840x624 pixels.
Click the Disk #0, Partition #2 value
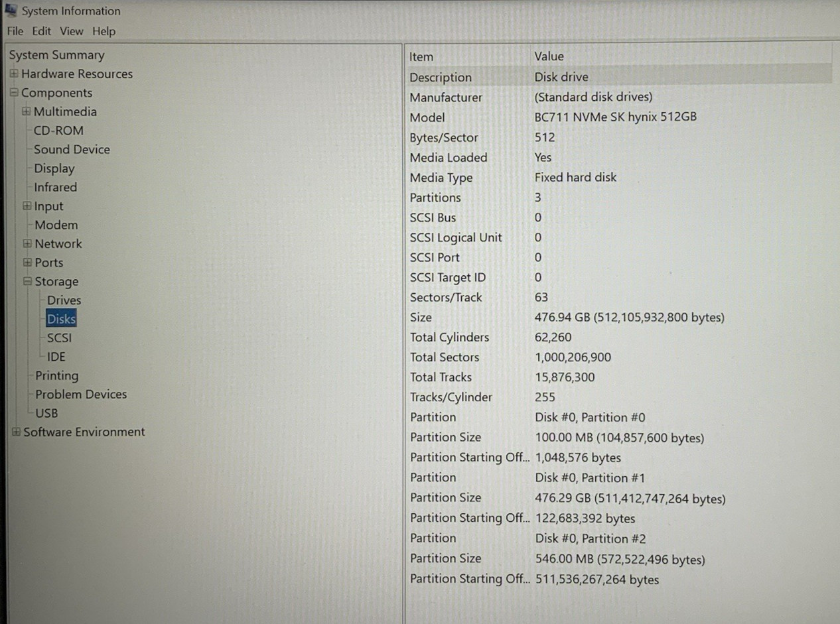(591, 539)
